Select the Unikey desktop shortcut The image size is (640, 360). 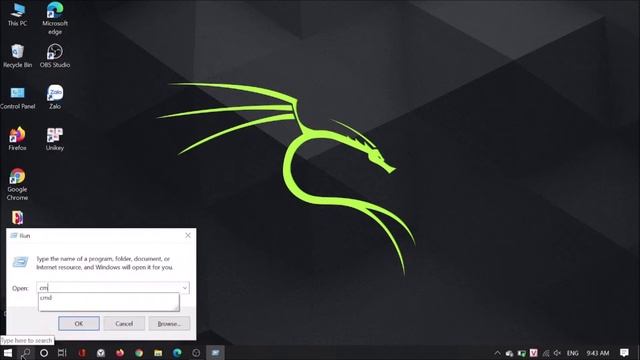click(x=55, y=139)
